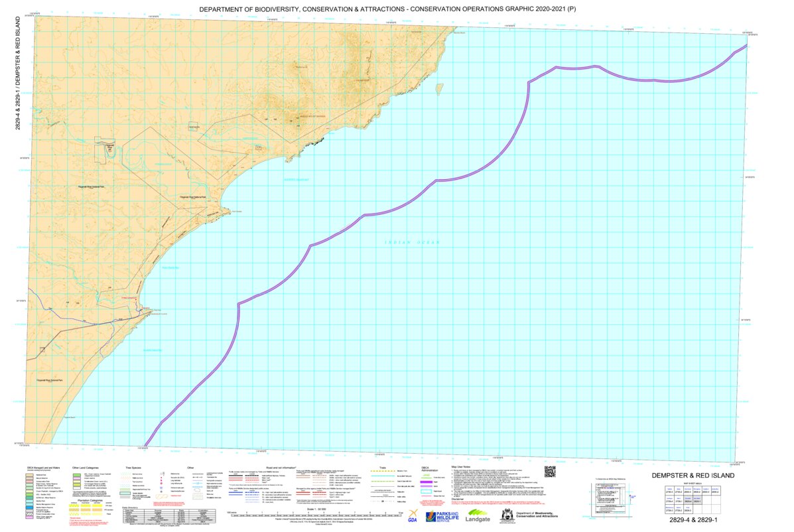Click the Parks and Wildlife Service logo
Screen dimensions: 794x532
(x=443, y=517)
